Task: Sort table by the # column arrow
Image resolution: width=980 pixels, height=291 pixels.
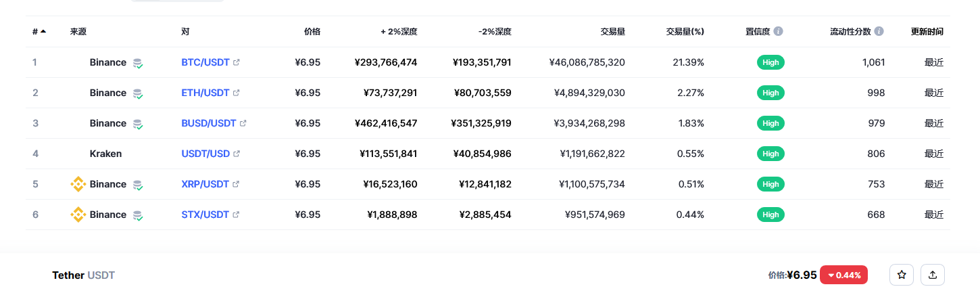Action: tap(43, 31)
